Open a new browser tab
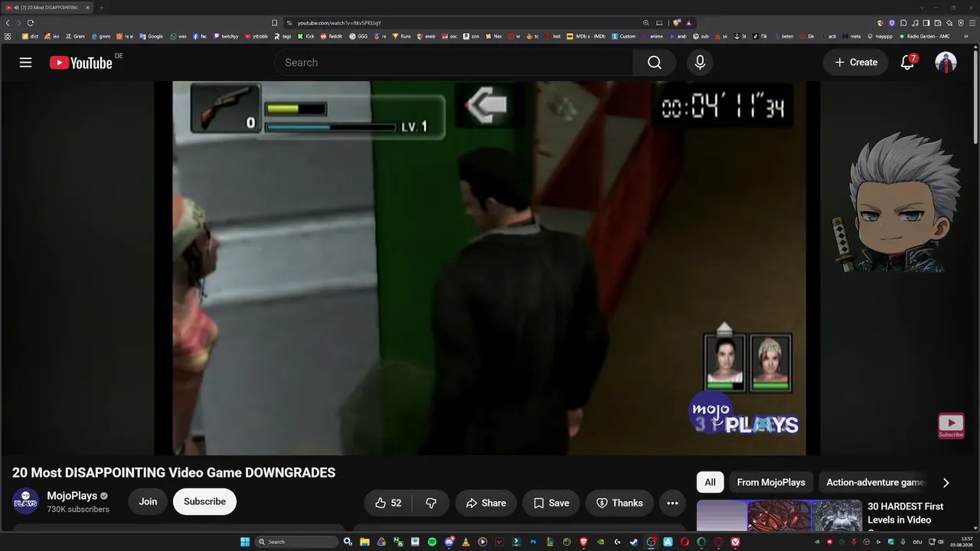Viewport: 980px width, 551px height. [x=102, y=8]
